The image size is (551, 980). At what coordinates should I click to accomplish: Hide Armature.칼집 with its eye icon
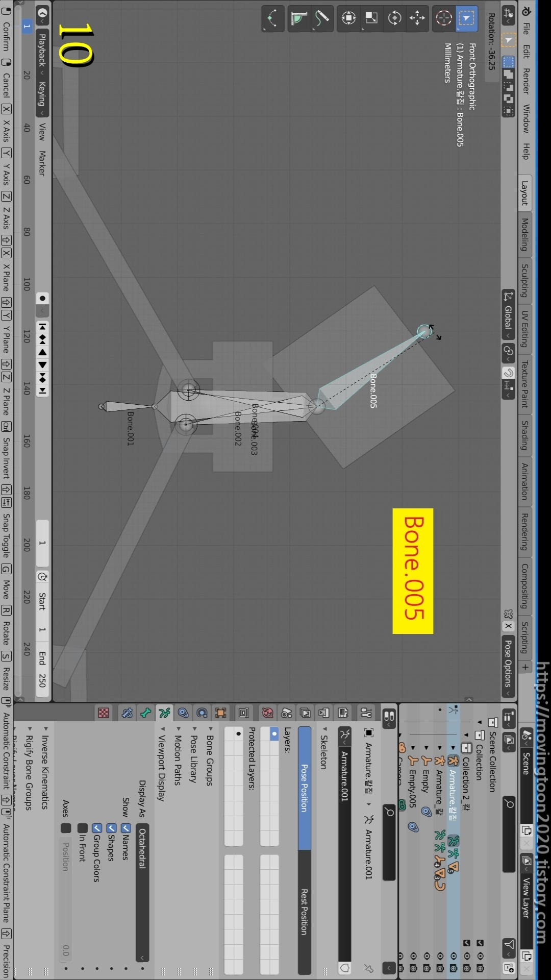[453, 955]
